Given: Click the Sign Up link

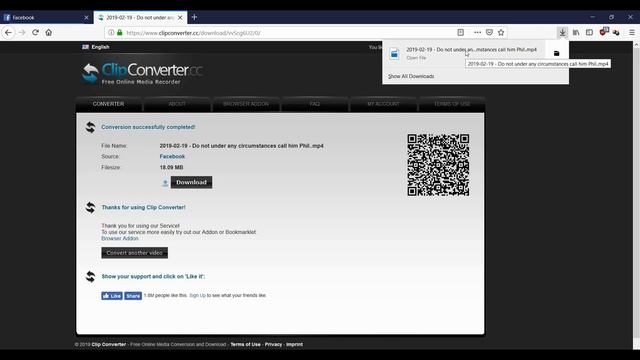Looking at the screenshot, I should 198,295.
